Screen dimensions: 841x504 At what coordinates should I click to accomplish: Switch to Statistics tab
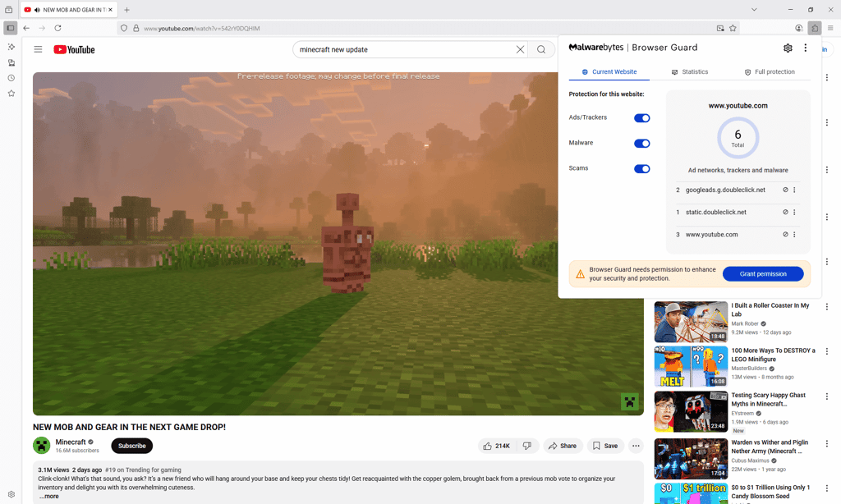[690, 72]
